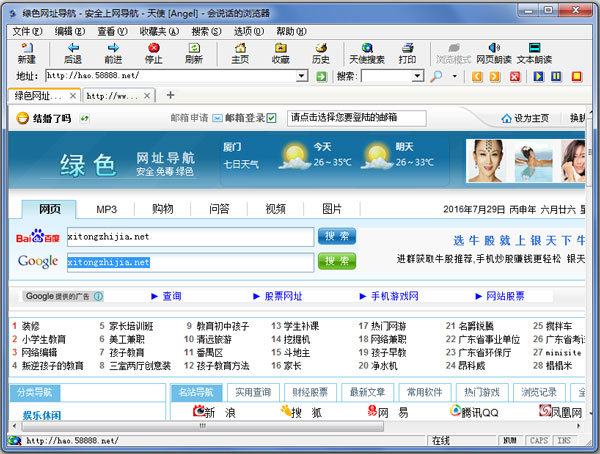
Task: Open the 财经股票 tab
Action: tap(310, 392)
